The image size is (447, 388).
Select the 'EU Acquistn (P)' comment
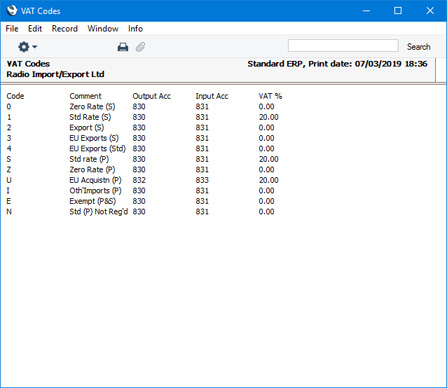tap(95, 180)
